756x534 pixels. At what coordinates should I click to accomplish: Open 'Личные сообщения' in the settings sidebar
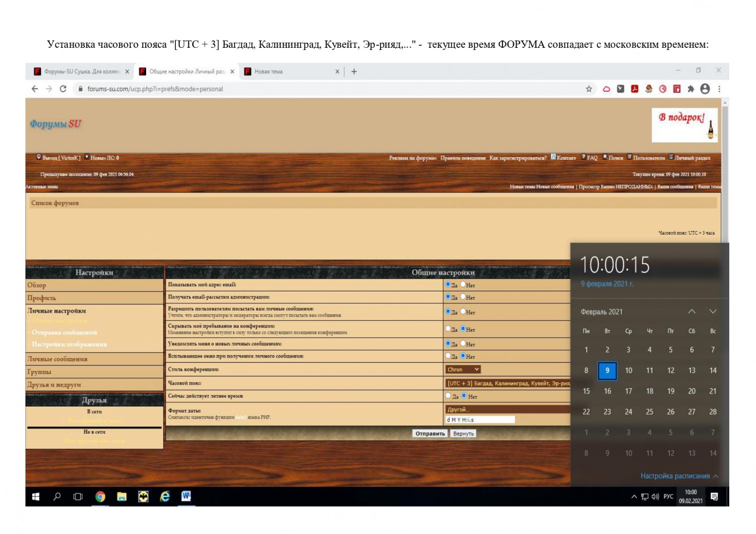tap(57, 359)
